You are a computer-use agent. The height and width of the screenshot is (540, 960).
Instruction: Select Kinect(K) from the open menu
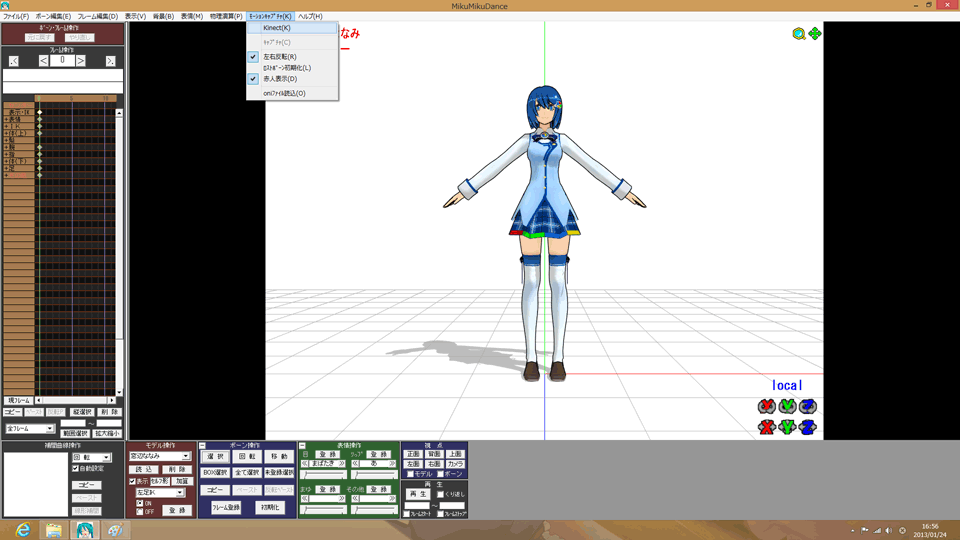pyautogui.click(x=277, y=28)
